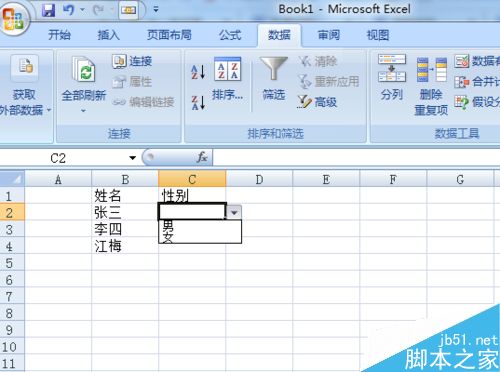The height and width of the screenshot is (372, 500).
Task: Sort ascending A to Z
Action: (x=198, y=72)
